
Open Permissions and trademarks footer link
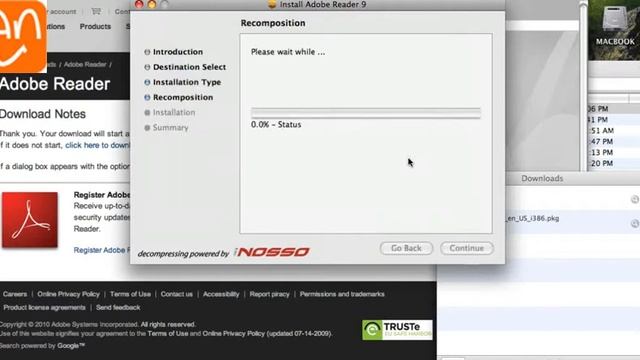tap(342, 294)
